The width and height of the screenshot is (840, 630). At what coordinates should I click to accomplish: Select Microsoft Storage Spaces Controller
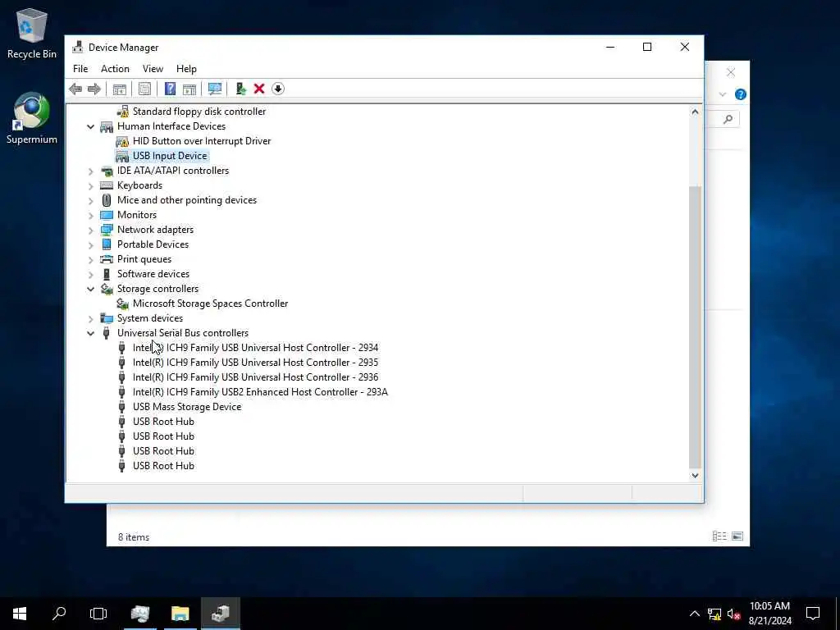(x=211, y=304)
